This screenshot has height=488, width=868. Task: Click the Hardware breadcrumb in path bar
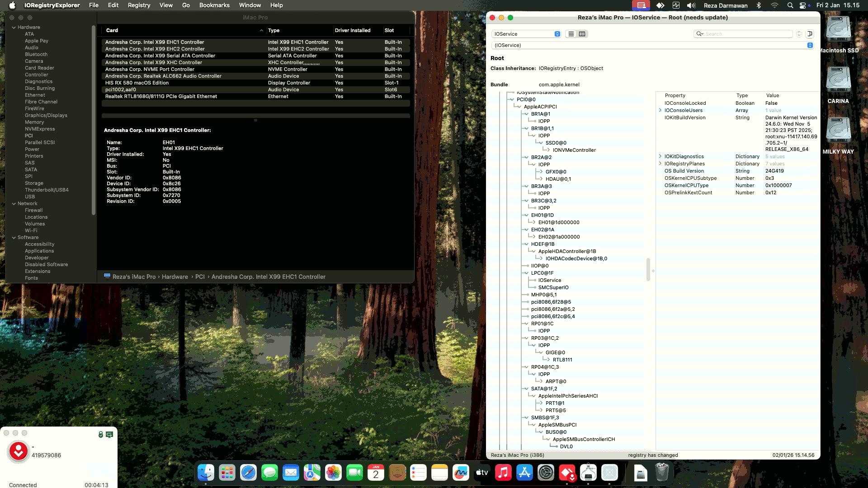(175, 277)
